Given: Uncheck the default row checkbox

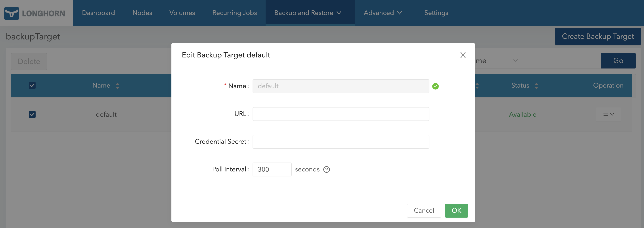Looking at the screenshot, I should [x=32, y=114].
